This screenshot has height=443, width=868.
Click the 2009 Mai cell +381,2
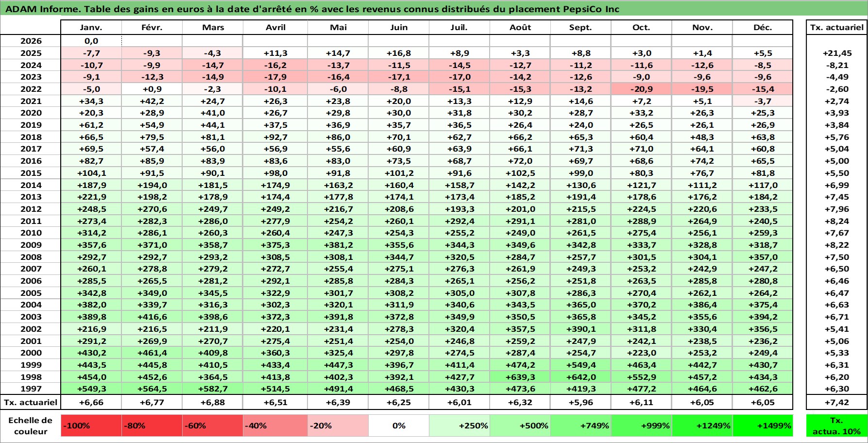tap(338, 245)
